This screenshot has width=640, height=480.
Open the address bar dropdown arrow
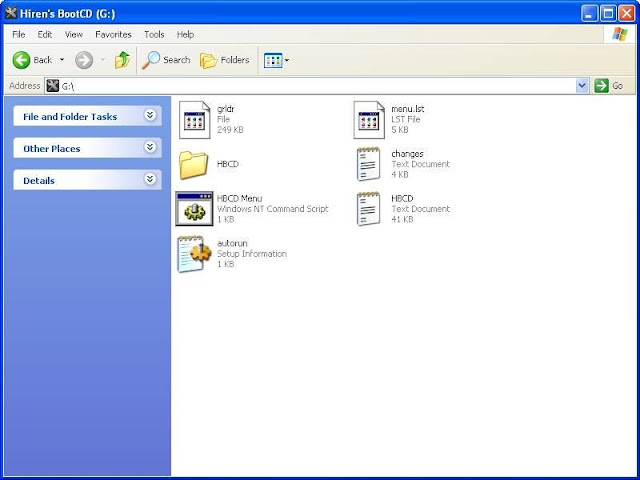[582, 86]
